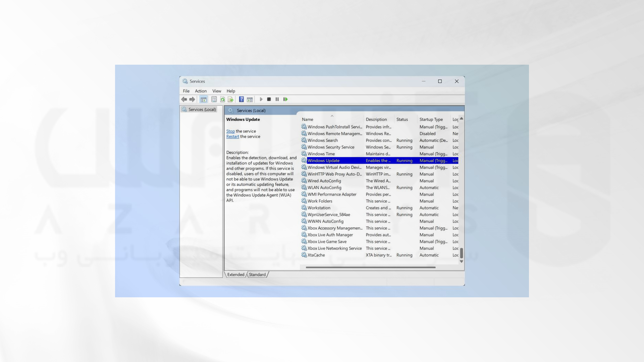This screenshot has height=362, width=644.
Task: Scroll down the services list
Action: coord(461,261)
